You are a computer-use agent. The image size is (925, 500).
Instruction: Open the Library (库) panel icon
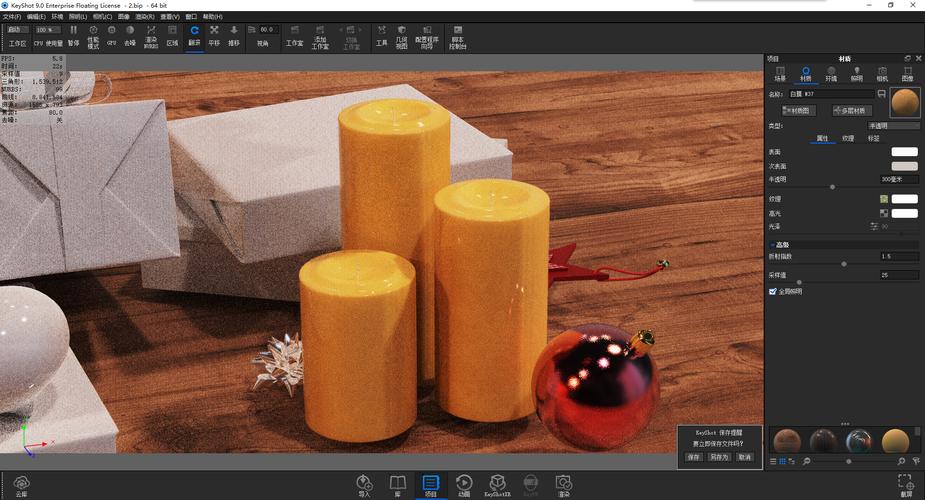pyautogui.click(x=397, y=484)
